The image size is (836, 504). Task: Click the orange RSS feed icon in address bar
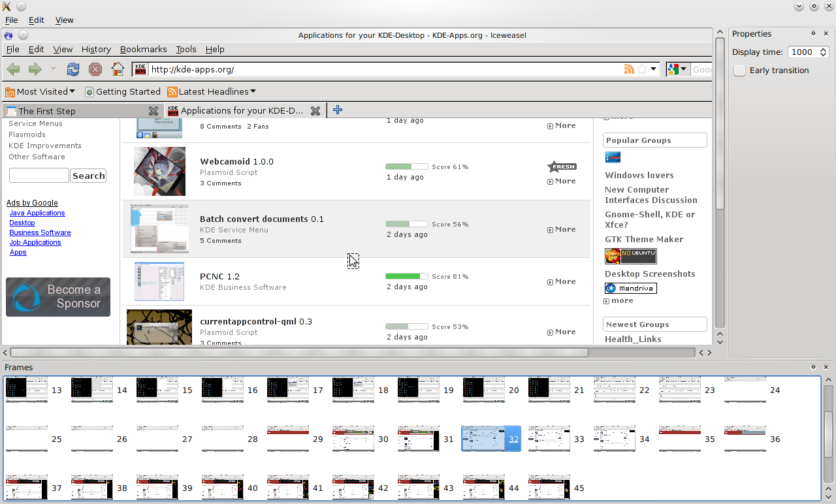click(x=630, y=69)
